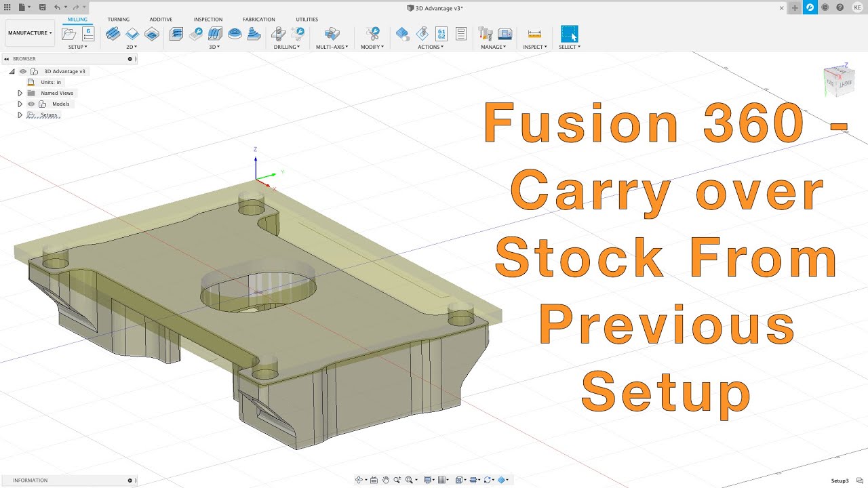Switch to the MILLING tab
Screen dimensions: 868x488
pyautogui.click(x=77, y=19)
